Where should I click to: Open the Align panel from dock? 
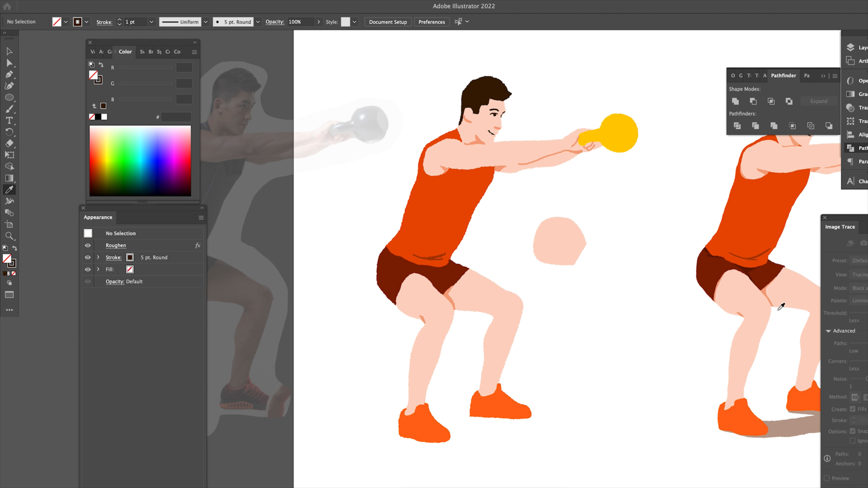tap(856, 134)
